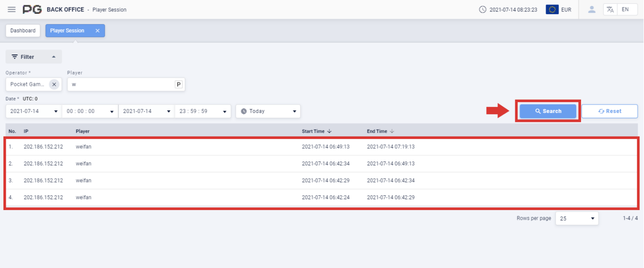Screen dimensions: 644x268
Task: Click the P icon in Player field
Action: pyautogui.click(x=178, y=84)
